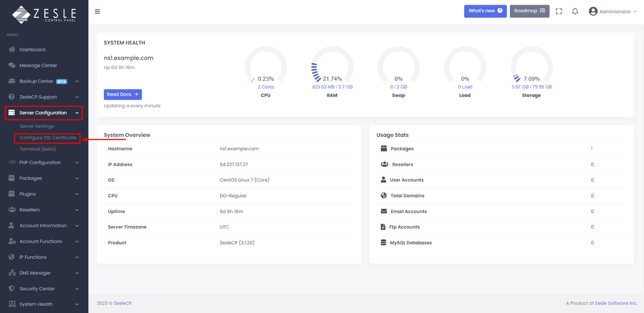Click the Read Docs button
644x313 pixels.
[123, 95]
